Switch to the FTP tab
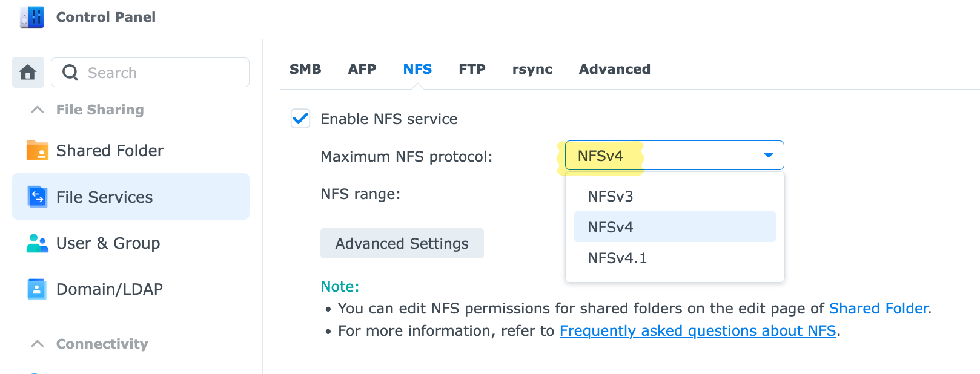 [472, 69]
